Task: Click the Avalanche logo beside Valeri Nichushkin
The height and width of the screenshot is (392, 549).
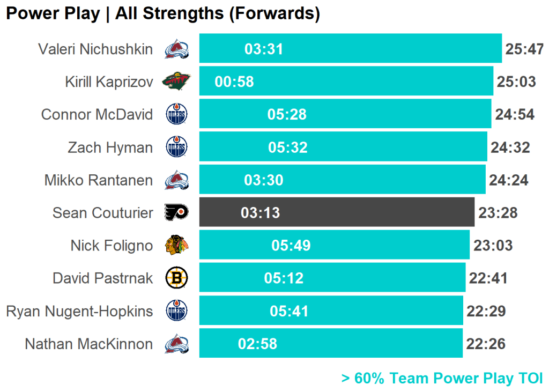Action: tap(176, 49)
